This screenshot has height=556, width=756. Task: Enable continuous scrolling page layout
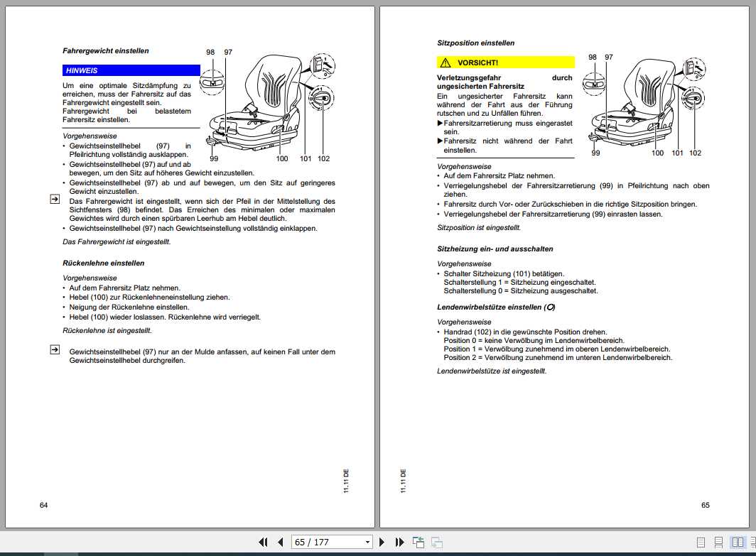pyautogui.click(x=718, y=543)
